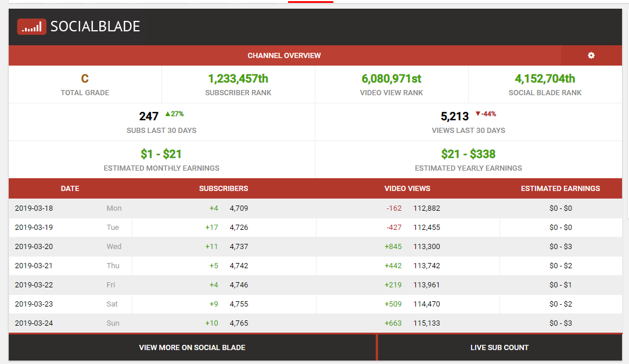
Task: Click video views total 113,961
Action: coord(426,284)
